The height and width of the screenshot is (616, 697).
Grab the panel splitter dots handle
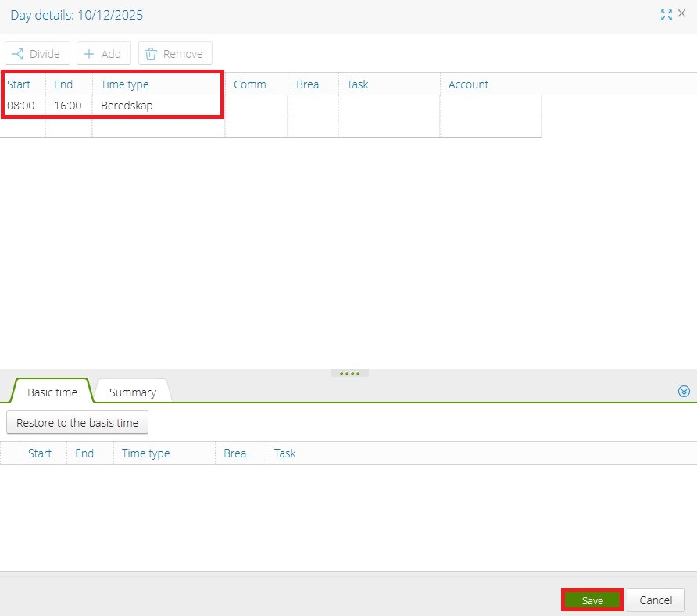pos(349,374)
